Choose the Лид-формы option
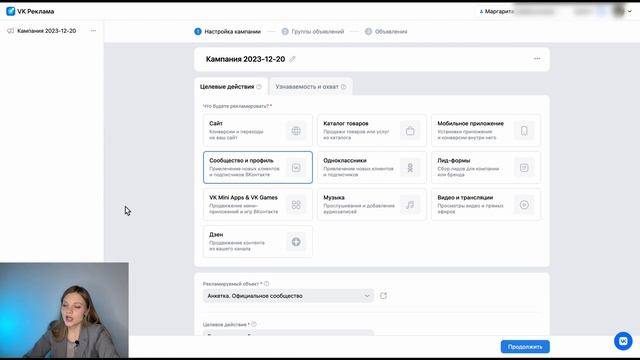Image resolution: width=640 pixels, height=360 pixels. [x=486, y=167]
